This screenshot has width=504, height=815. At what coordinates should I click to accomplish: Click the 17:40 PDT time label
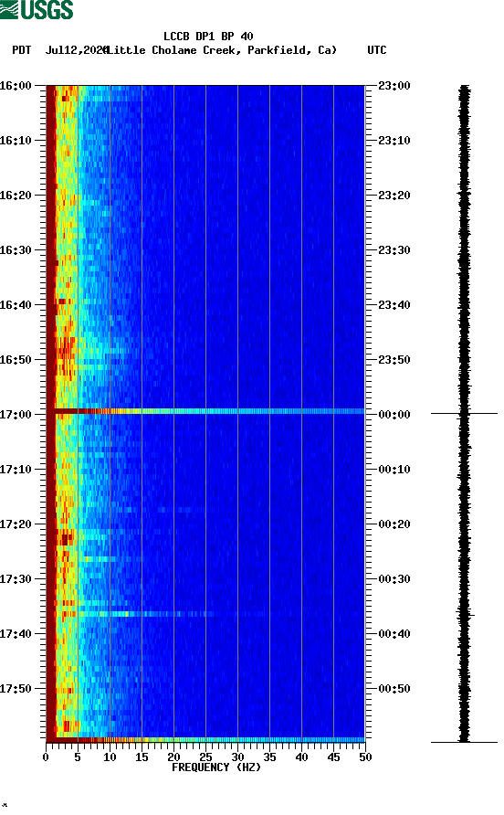point(16,633)
